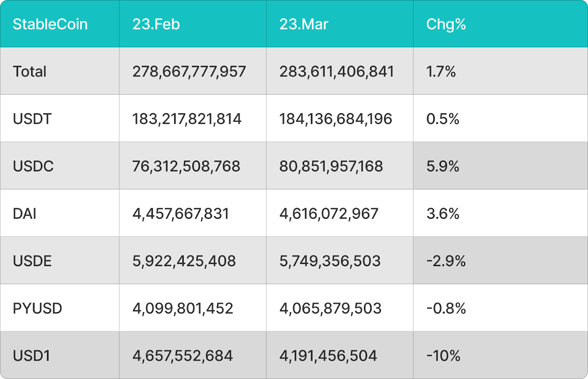Click the USD1 -10% change cell
This screenshot has height=379, width=588.
tap(443, 356)
